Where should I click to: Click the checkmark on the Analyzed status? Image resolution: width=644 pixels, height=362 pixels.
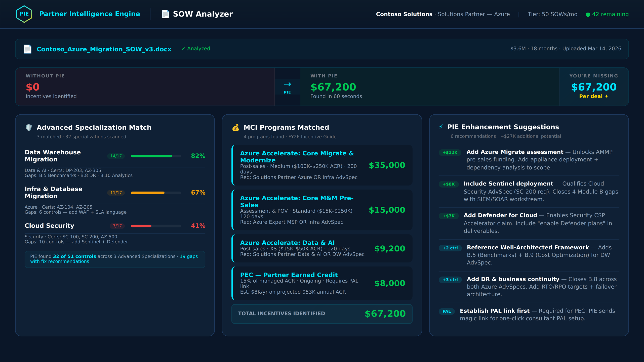(184, 49)
